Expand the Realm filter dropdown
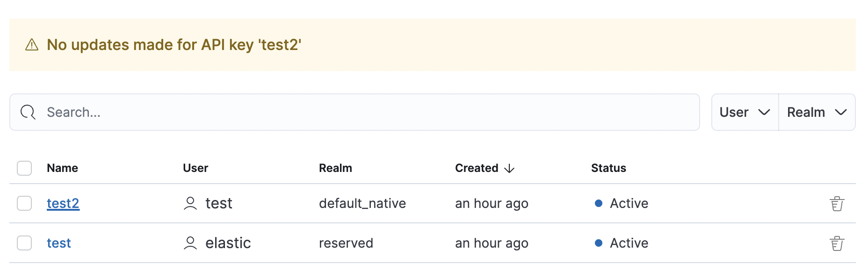Screen dimensions: 868x271 click(817, 112)
